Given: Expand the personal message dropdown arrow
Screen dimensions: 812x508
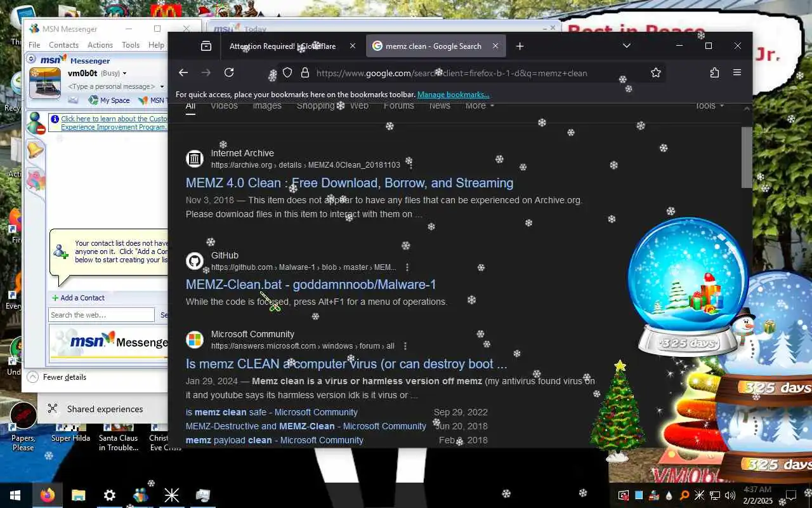Looking at the screenshot, I should coord(162,86).
